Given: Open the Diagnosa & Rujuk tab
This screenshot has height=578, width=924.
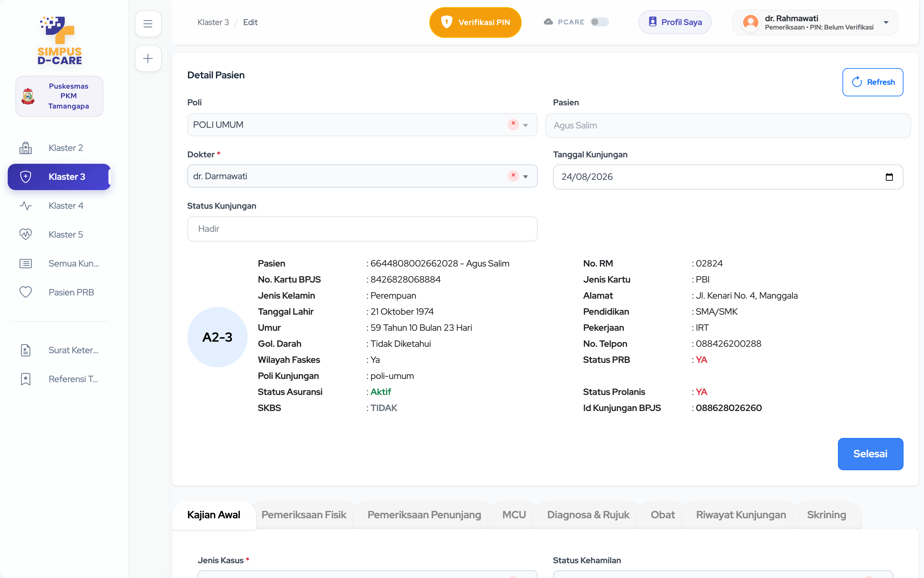Looking at the screenshot, I should coord(588,515).
